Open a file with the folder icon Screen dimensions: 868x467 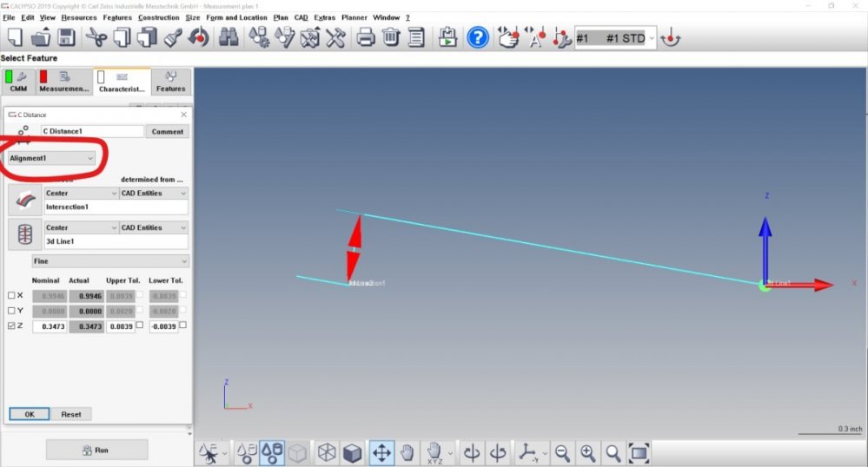pos(41,37)
